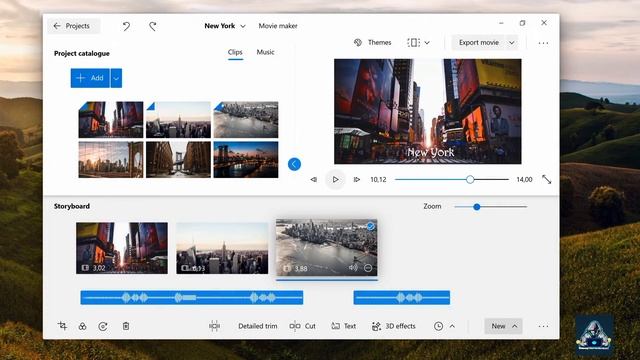The width and height of the screenshot is (640, 360).
Task: Toggle the checkmark on the 3.88 clip
Action: pos(371,226)
